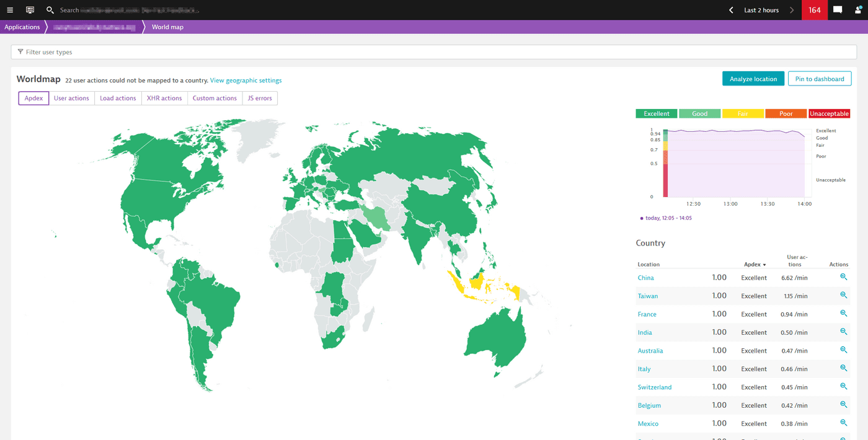Open the problems counter showing 164
Image resolution: width=868 pixels, height=440 pixels.
tap(814, 10)
